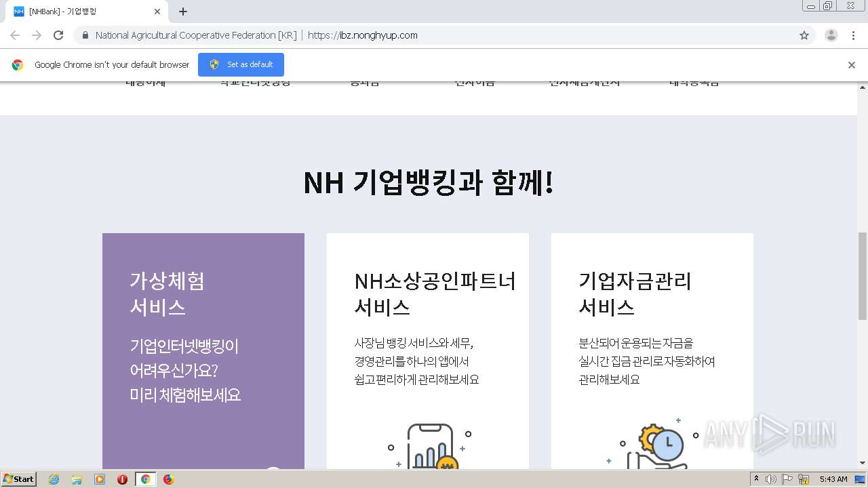Click the Set as default button
This screenshot has height=488, width=868.
point(241,64)
